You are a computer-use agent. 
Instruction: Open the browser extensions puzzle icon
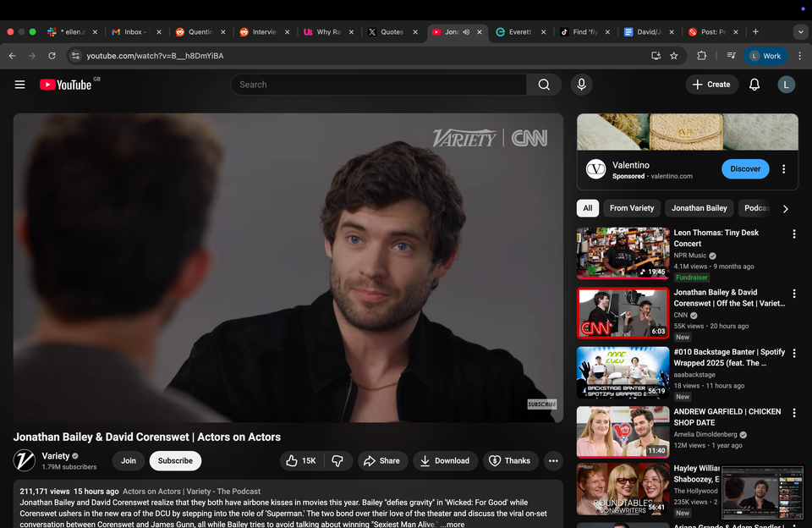701,56
